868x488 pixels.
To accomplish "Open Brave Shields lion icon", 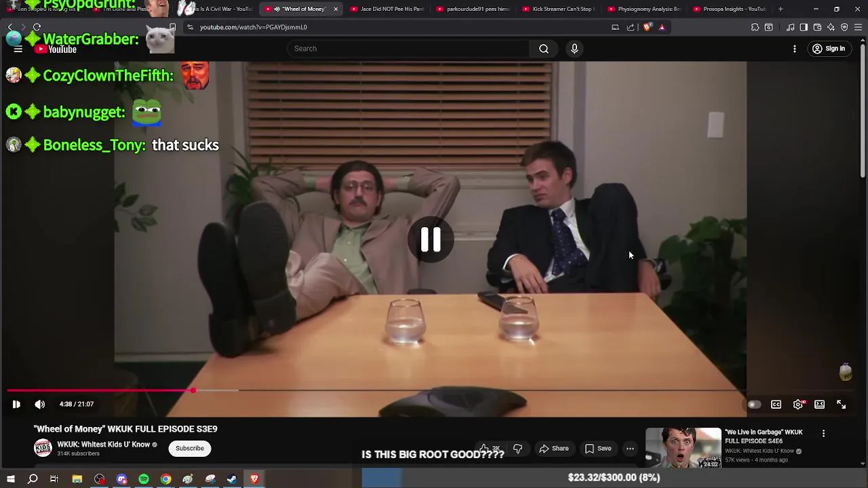I will tap(647, 27).
